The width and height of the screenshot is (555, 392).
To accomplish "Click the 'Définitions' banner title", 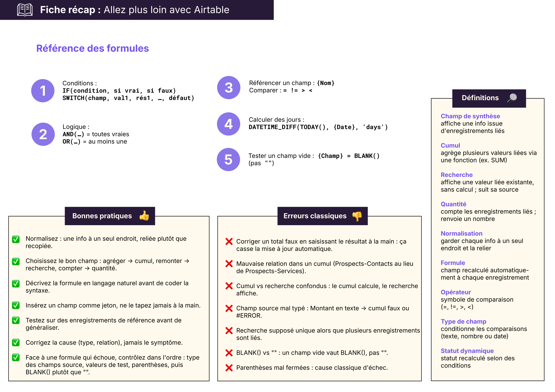I will click(480, 98).
